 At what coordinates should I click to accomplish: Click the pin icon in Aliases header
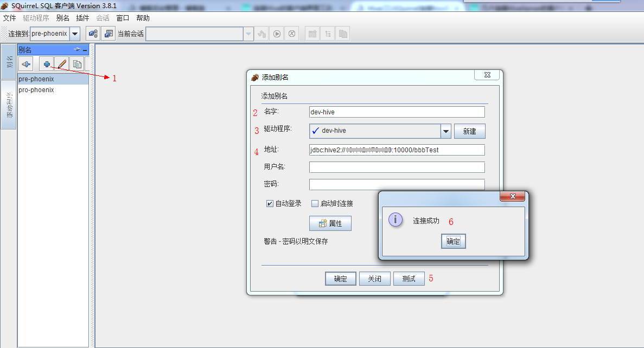pyautogui.click(x=77, y=50)
